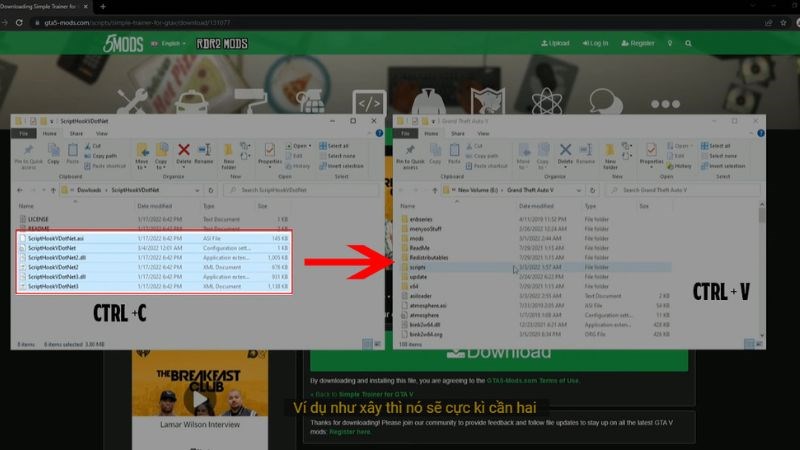
Task: Sort by Date modified in Grand Theft Auto V window
Action: coord(536,206)
